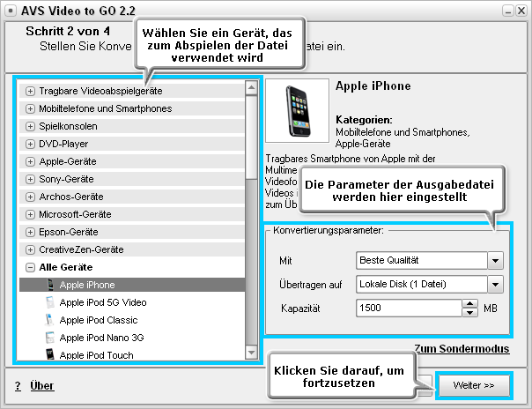The height and width of the screenshot is (409, 532).
Task: Click the Apple iPod 5G Video icon
Action: click(x=50, y=302)
